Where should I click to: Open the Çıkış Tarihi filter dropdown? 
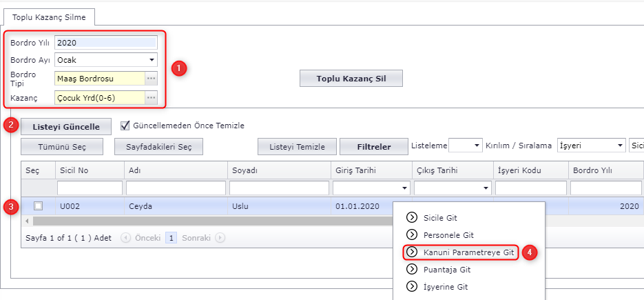(x=485, y=188)
